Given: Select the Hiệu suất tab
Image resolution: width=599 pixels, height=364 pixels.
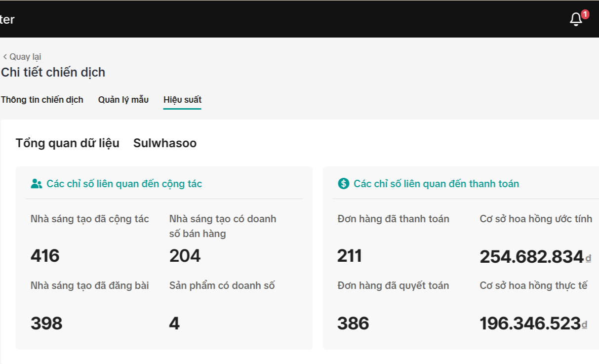Looking at the screenshot, I should point(182,100).
